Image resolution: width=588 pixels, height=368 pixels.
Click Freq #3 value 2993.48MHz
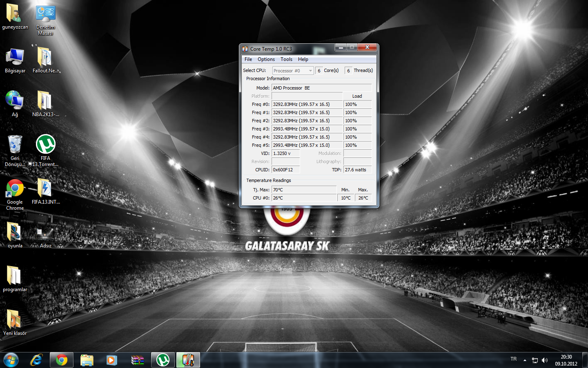pos(307,129)
